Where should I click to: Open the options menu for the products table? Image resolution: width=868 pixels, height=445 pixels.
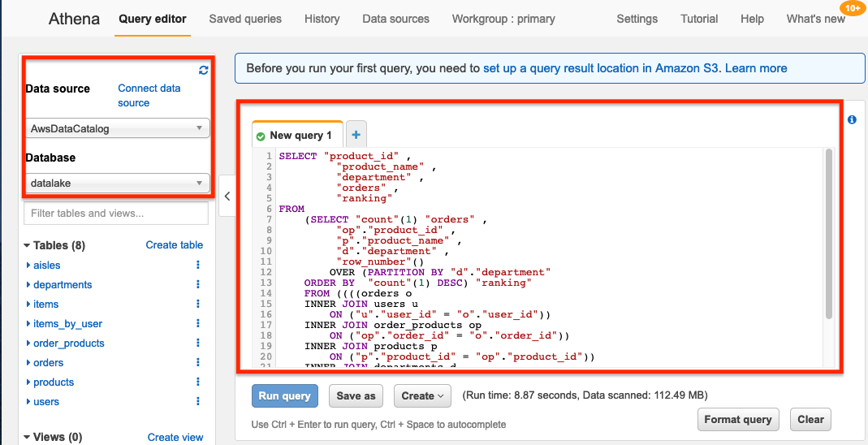197,382
